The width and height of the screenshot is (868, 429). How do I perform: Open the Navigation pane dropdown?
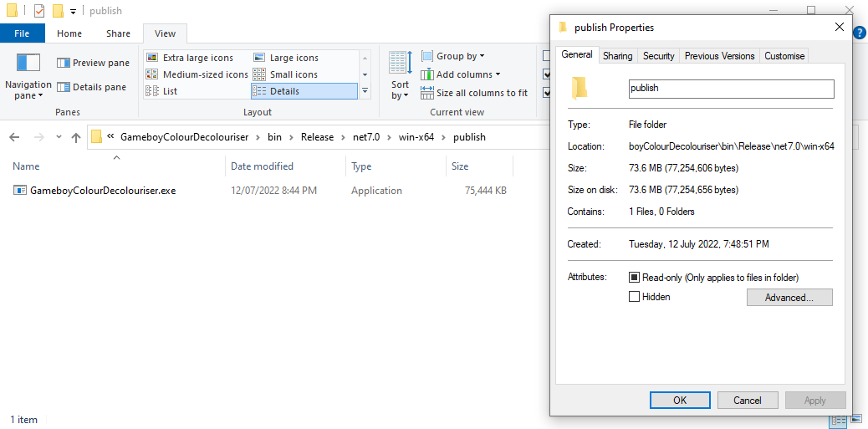coord(28,77)
